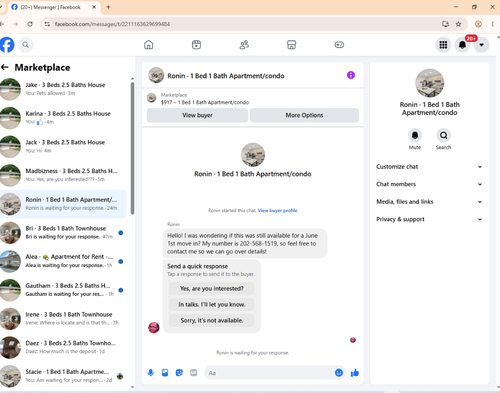Bookmark this page with the star icon
Viewport: 500px width, 393px height.
point(459,24)
